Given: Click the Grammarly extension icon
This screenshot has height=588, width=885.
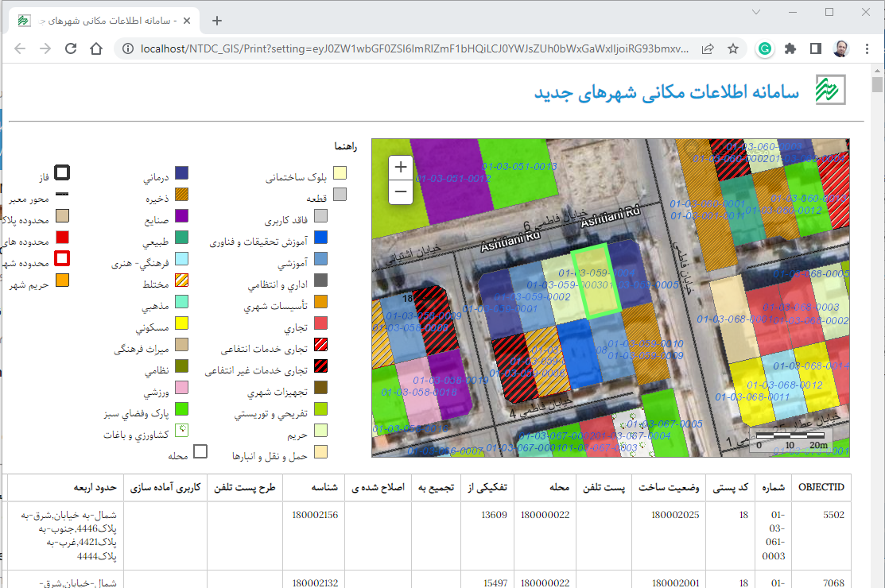Looking at the screenshot, I should pyautogui.click(x=764, y=48).
